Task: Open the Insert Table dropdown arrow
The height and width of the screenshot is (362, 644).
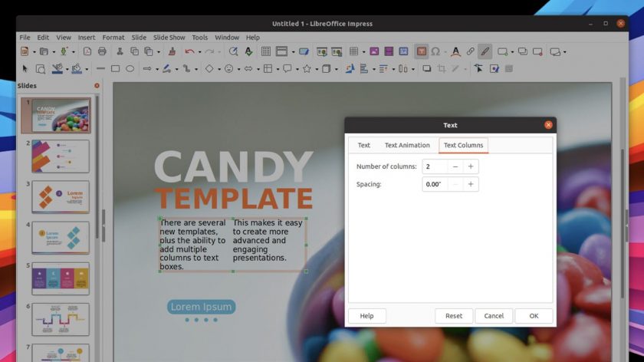Action: (363, 52)
